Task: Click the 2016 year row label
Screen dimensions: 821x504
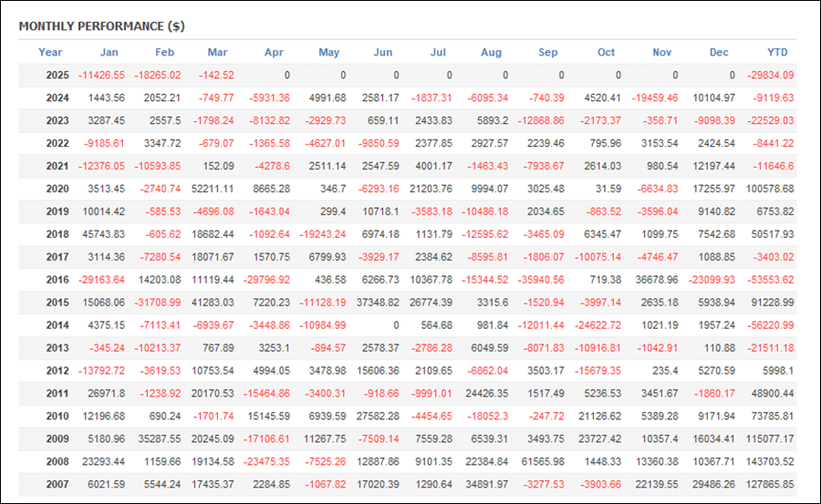Action: coord(57,280)
